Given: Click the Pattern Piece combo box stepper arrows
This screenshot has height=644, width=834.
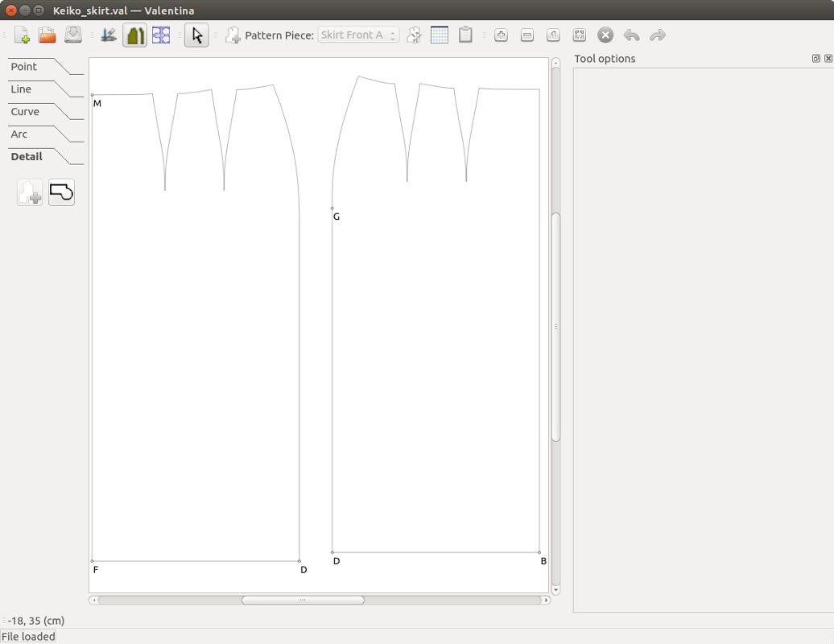Looking at the screenshot, I should [393, 35].
